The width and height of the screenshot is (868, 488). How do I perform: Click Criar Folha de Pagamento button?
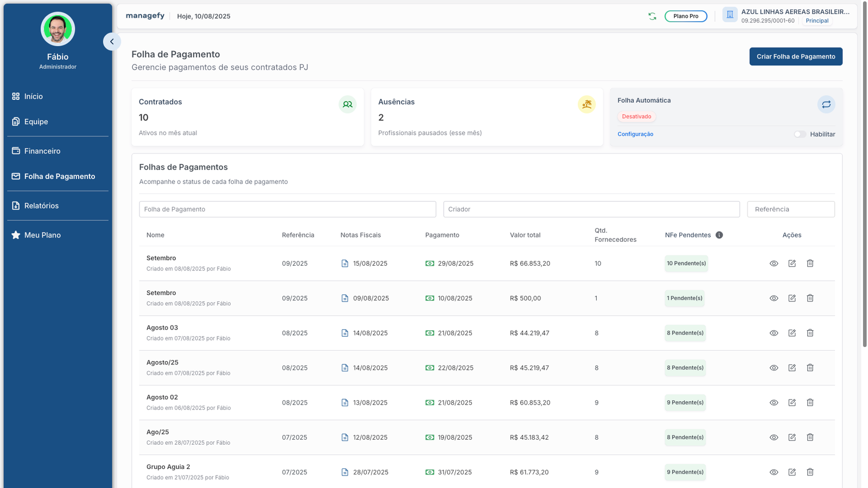point(795,56)
